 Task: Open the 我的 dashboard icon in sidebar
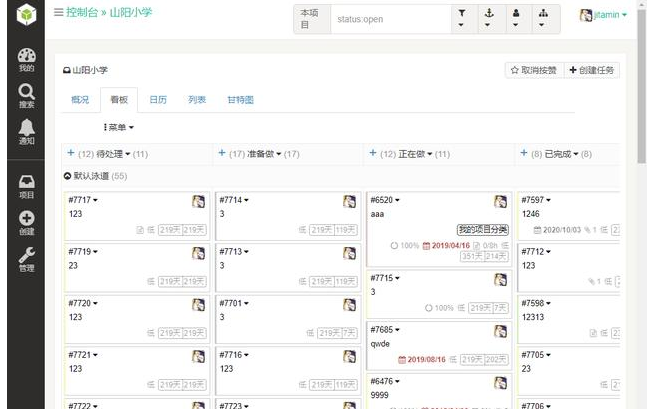26,58
